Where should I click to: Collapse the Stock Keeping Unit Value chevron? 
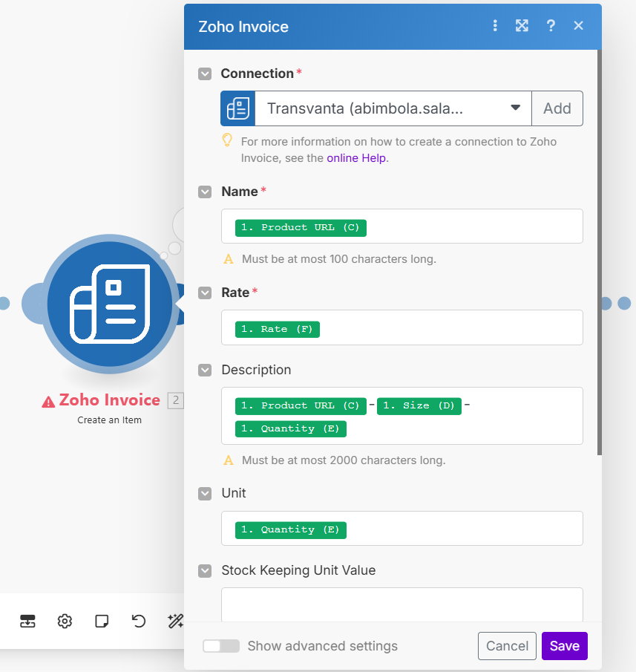point(205,570)
